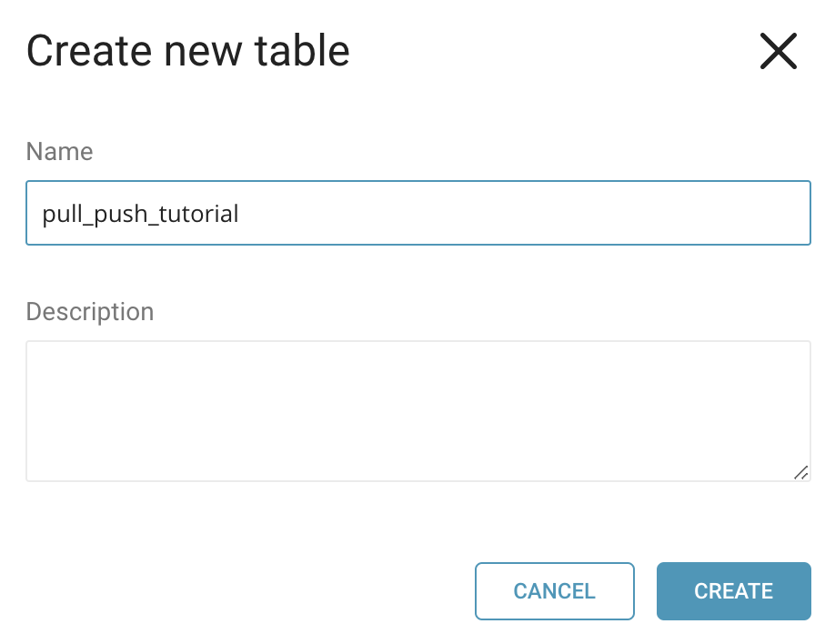Screen dimensions: 835x644
Task: Focus the empty Description text area
Action: 417,410
